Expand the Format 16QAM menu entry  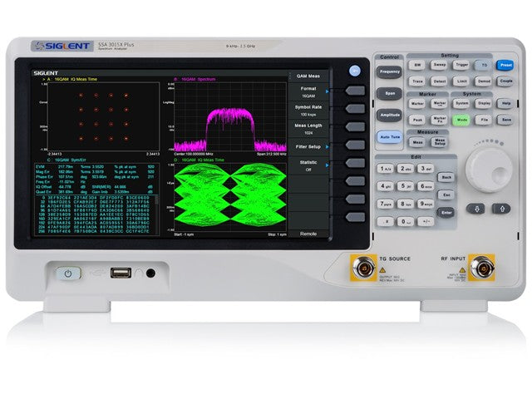[x=308, y=92]
